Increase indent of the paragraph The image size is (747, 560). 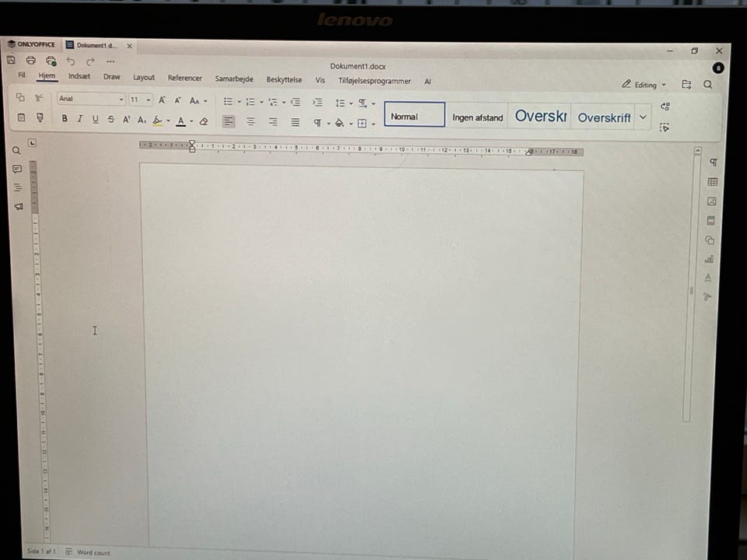317,103
